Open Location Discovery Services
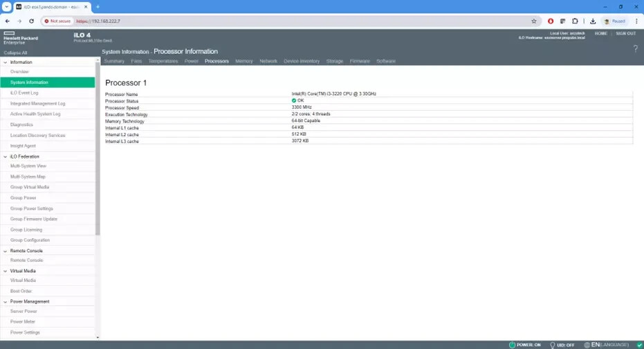The image size is (644, 349). point(48,135)
